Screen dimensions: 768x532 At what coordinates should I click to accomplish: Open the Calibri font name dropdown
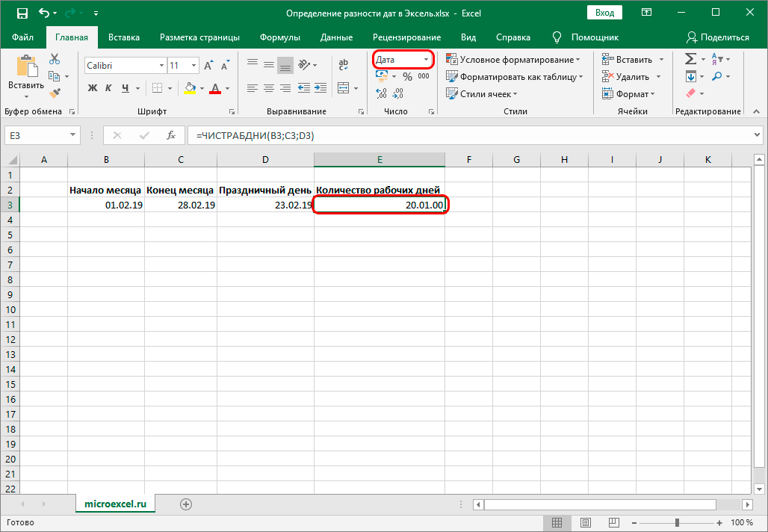(161, 66)
